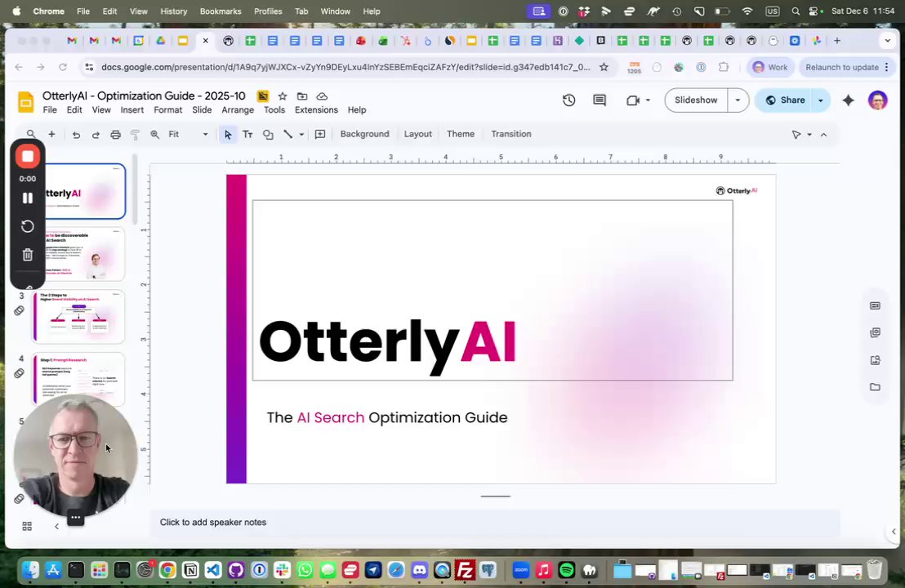Click the presentation title field
Viewport: 905px width, 588px height.
tap(144, 96)
